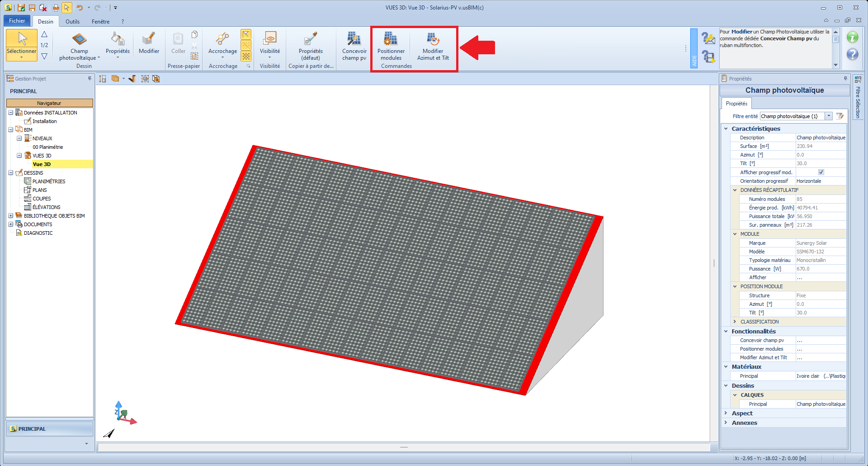Expand the Annexes section
868x466 pixels.
tap(726, 423)
